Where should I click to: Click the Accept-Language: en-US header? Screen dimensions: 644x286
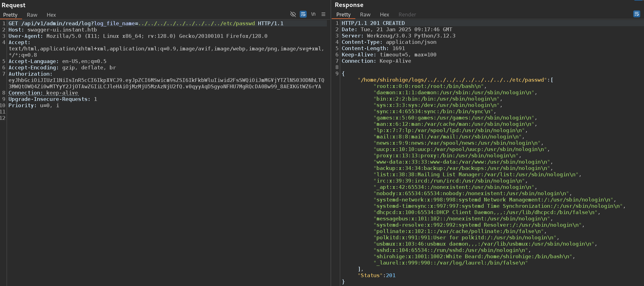click(57, 61)
